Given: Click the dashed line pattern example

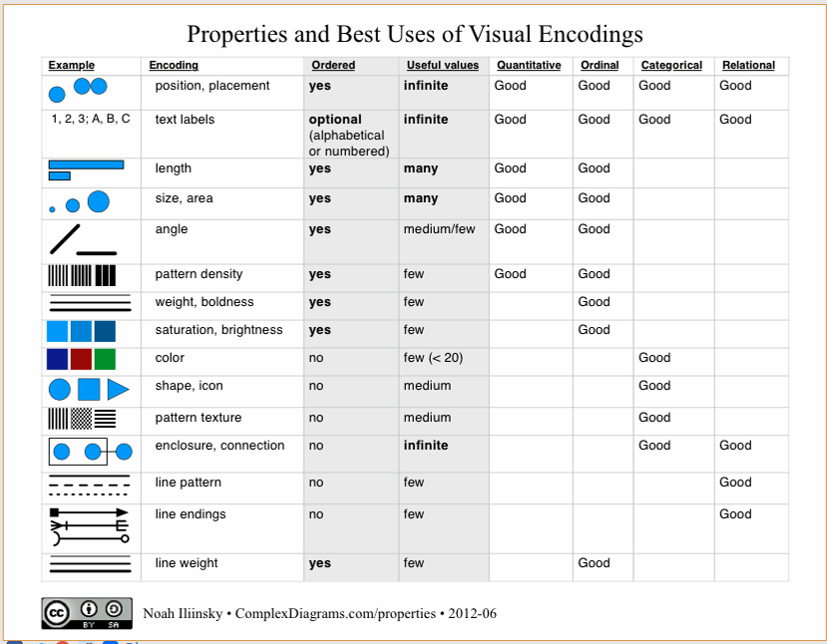Looking at the screenshot, I should [x=89, y=484].
